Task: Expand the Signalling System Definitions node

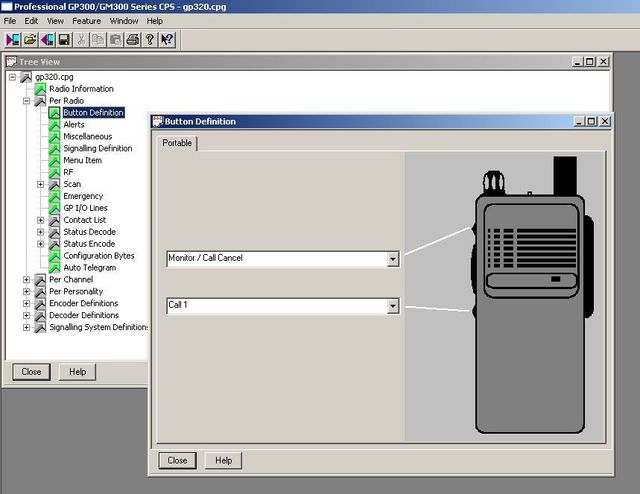Action: pos(27,327)
